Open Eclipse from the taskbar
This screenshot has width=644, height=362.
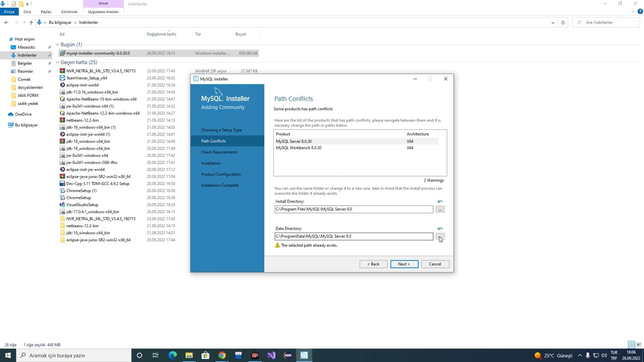point(288,355)
